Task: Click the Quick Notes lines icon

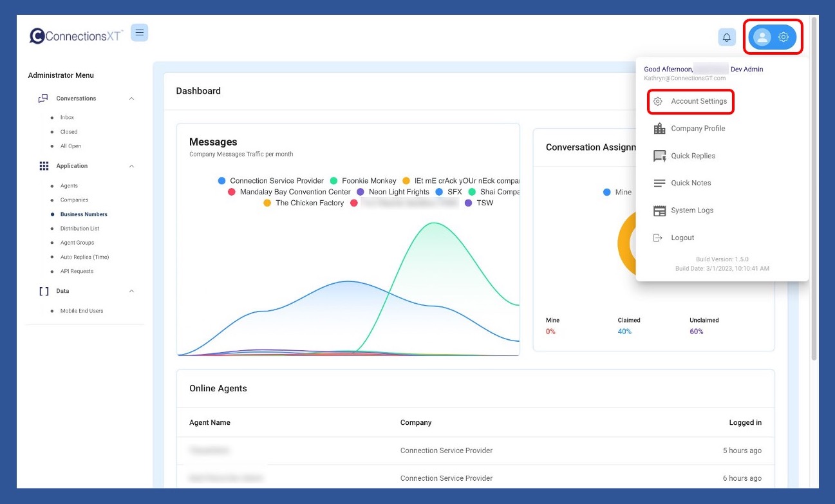Action: pyautogui.click(x=659, y=183)
